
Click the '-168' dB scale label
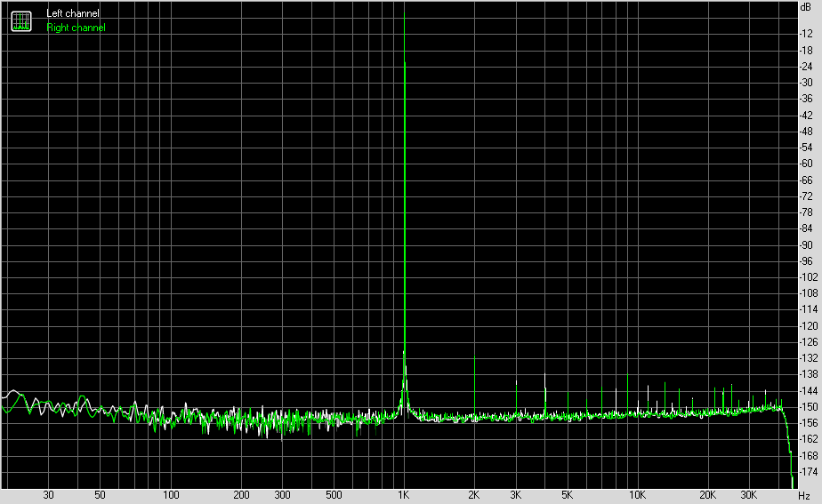(x=808, y=456)
